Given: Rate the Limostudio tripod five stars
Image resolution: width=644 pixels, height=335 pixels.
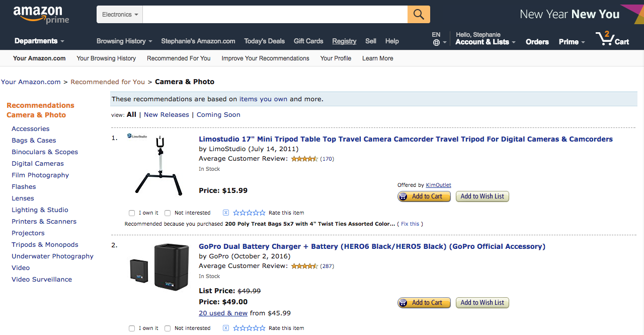Looking at the screenshot, I should pos(262,213).
